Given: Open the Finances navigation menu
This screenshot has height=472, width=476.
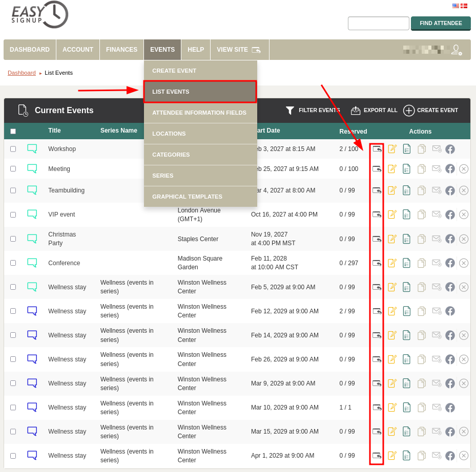Looking at the screenshot, I should pos(121,50).
